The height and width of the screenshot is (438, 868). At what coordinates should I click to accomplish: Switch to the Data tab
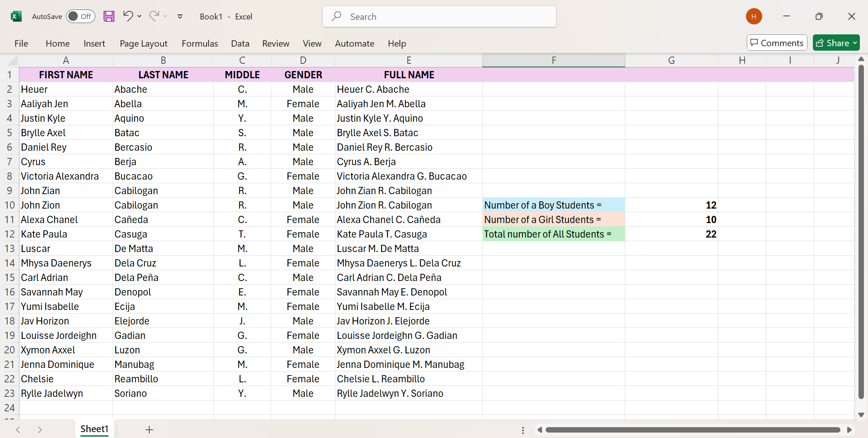[x=240, y=43]
